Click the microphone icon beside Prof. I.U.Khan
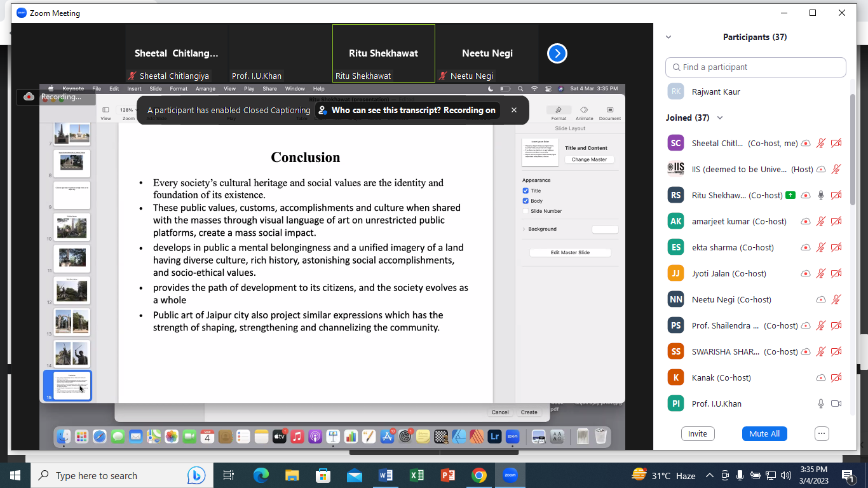Image resolution: width=868 pixels, height=488 pixels. pos(821,403)
